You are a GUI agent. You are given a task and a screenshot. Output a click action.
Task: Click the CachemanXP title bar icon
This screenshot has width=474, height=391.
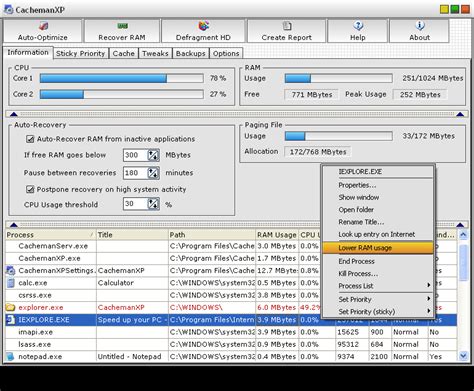click(x=9, y=9)
